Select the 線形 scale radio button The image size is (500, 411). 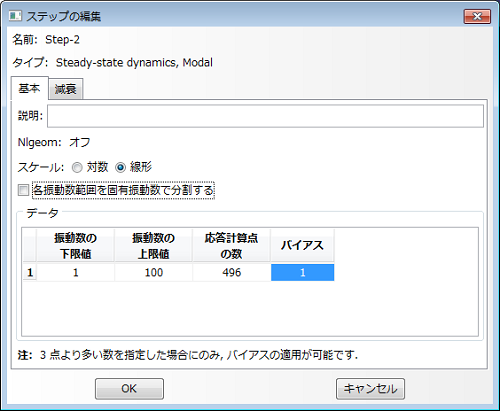pyautogui.click(x=120, y=167)
